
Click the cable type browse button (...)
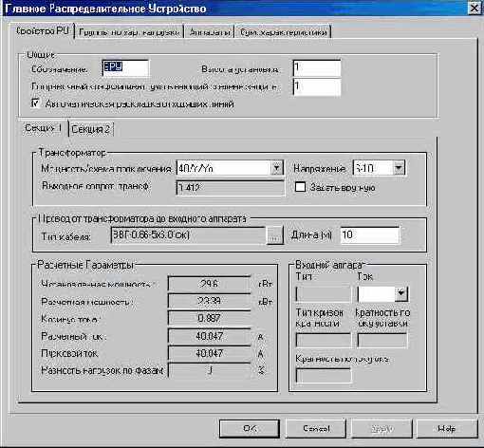coord(274,235)
